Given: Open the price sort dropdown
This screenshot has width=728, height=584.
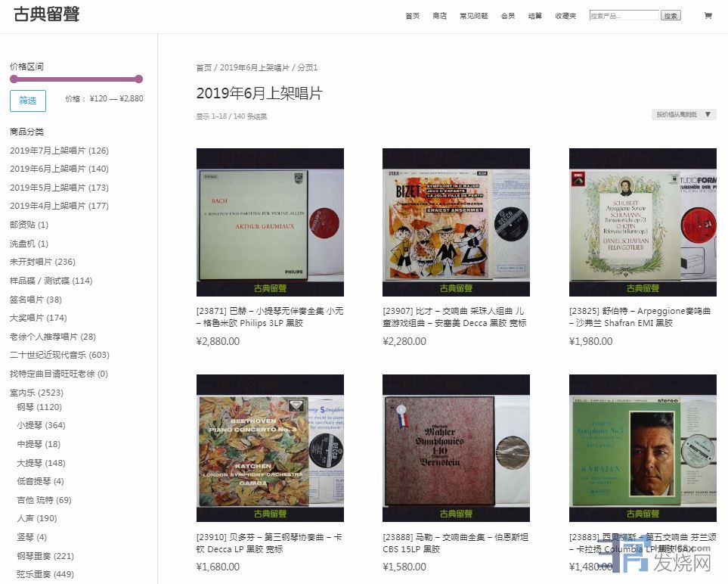Looking at the screenshot, I should point(683,115).
